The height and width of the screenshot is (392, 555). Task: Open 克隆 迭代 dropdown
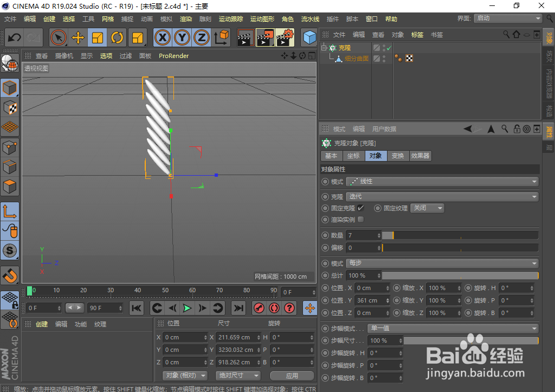(442, 196)
